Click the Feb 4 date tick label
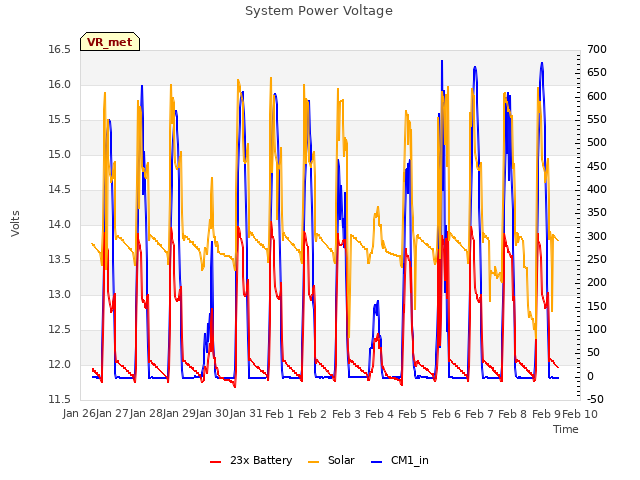Image resolution: width=640 pixels, height=480 pixels. [x=380, y=414]
